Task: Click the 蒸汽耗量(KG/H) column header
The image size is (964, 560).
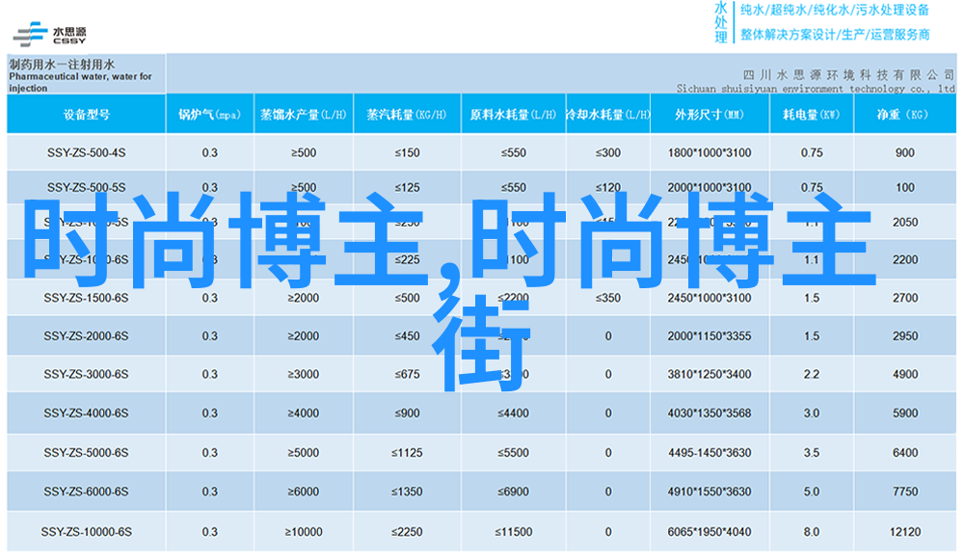Action: [x=407, y=115]
